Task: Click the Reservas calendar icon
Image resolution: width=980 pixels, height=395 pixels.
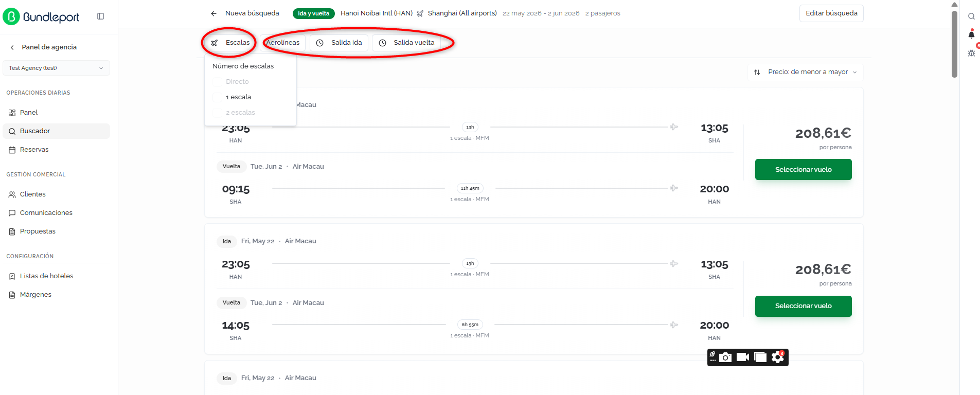Action: pos(12,150)
